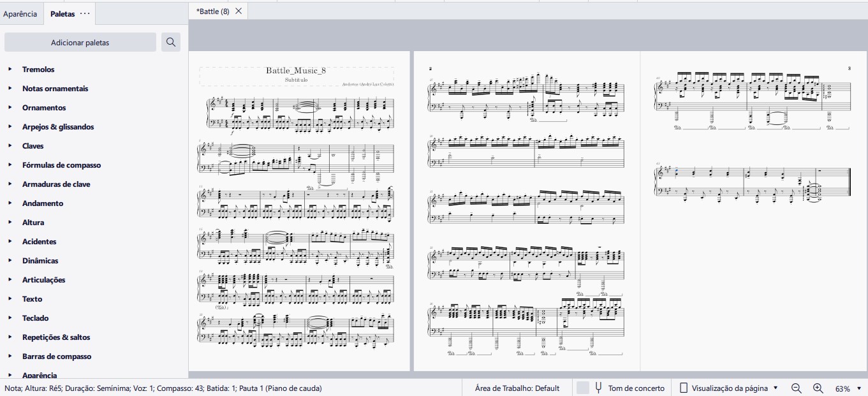Click the Adicionar paletas button
This screenshot has width=868, height=396.
point(80,43)
